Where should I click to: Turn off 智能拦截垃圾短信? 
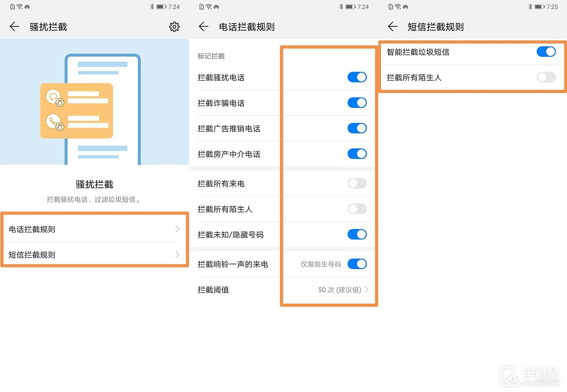click(x=546, y=52)
